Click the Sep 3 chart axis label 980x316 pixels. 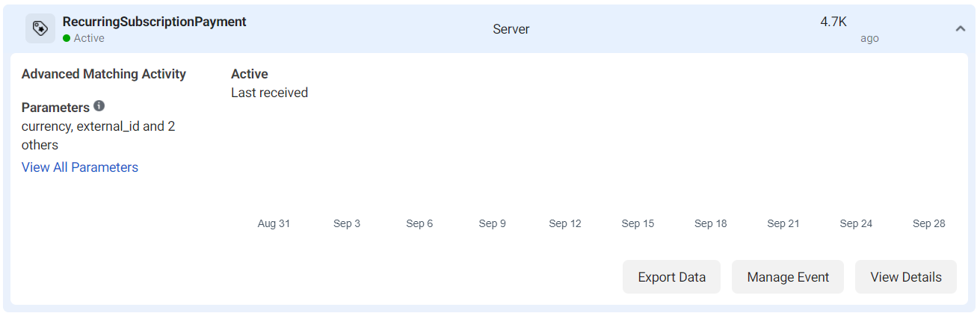[347, 223]
